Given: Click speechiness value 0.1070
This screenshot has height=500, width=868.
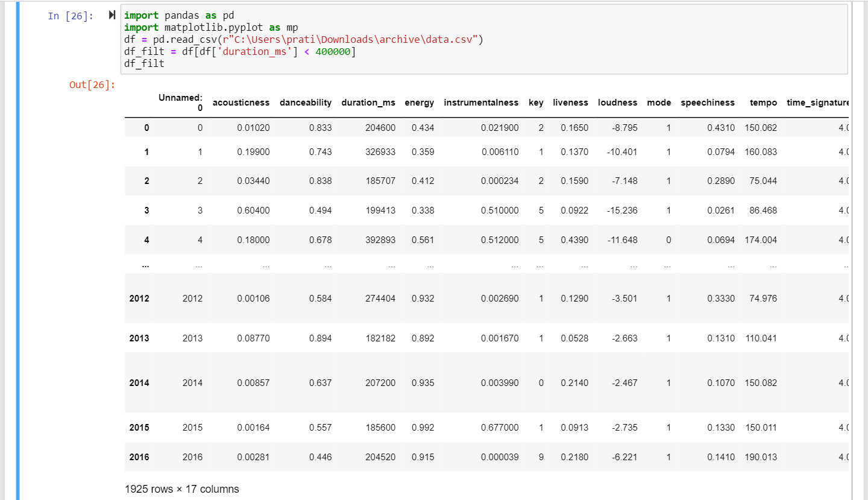Looking at the screenshot, I should click(721, 383).
